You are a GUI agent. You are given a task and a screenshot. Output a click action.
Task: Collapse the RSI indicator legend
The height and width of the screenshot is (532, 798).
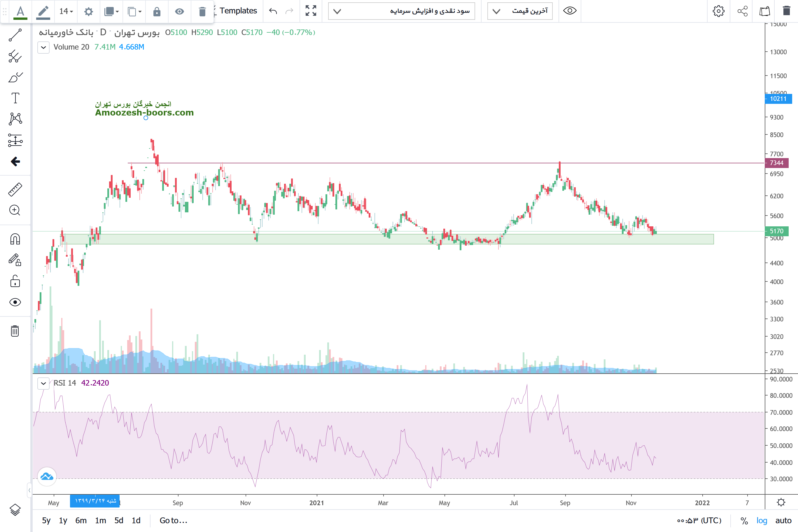[x=43, y=383]
